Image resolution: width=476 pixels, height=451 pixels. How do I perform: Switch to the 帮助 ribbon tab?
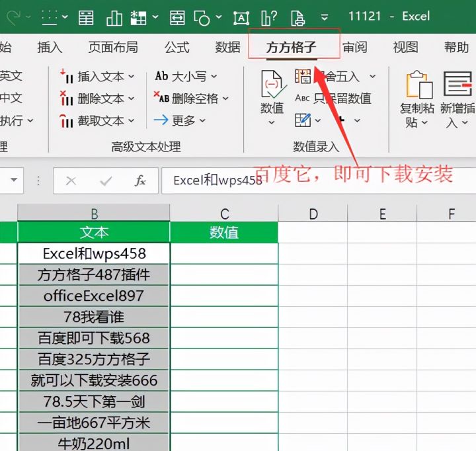click(456, 48)
